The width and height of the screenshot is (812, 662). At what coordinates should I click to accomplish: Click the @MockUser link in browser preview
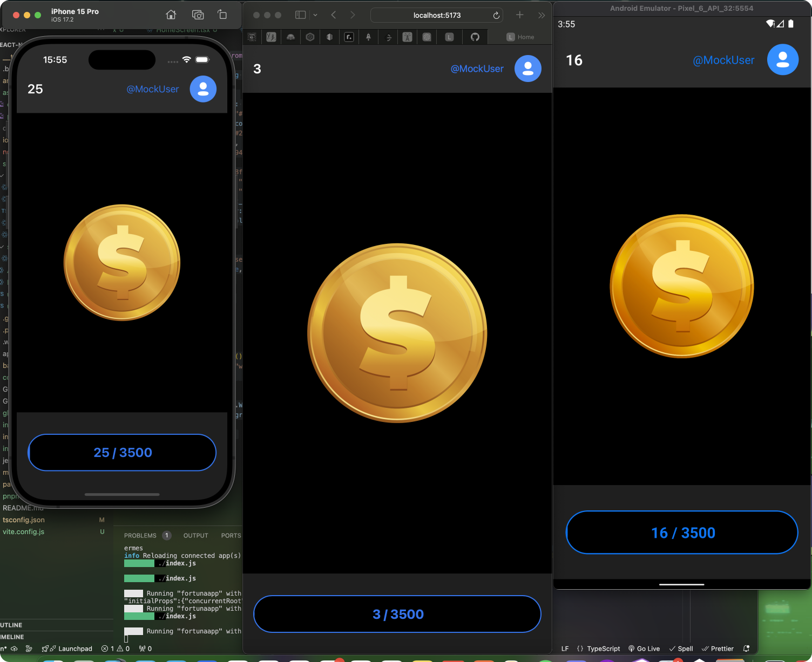[477, 69]
